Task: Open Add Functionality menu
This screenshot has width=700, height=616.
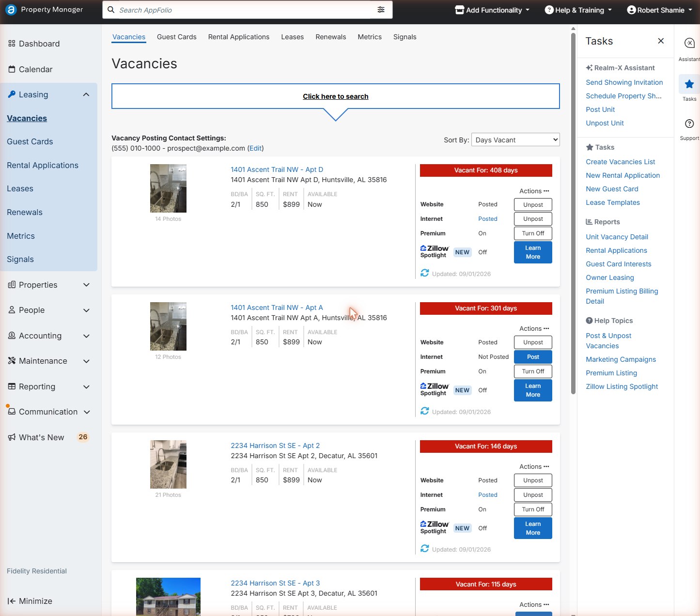Action: (x=492, y=10)
